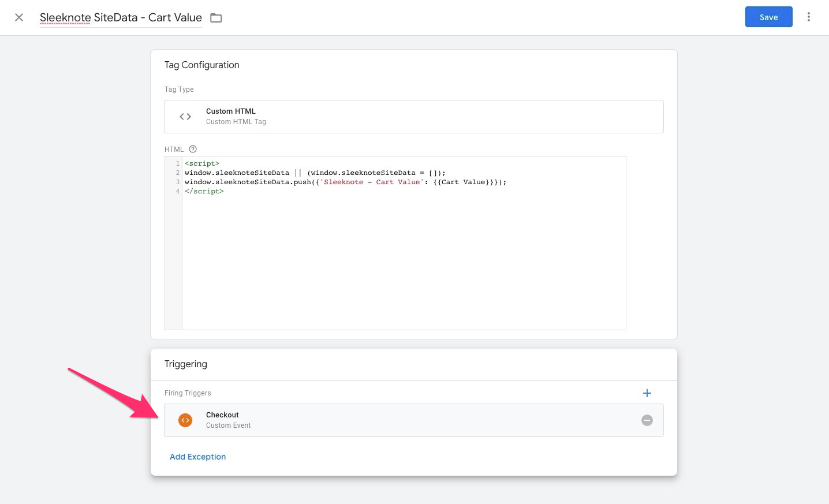
Task: Close the tag editor with the X icon
Action: tap(19, 17)
